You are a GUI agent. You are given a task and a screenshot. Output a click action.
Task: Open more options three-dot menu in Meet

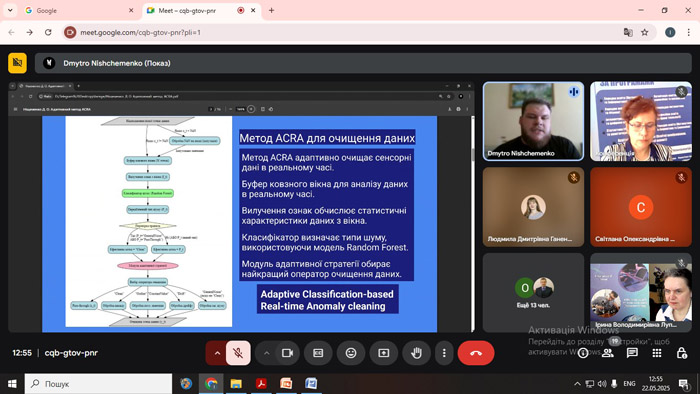coord(444,353)
